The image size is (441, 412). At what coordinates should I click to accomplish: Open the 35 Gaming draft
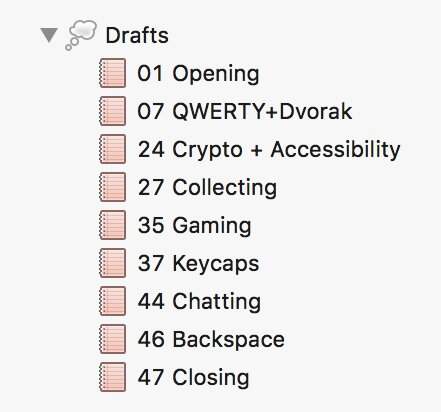194,226
